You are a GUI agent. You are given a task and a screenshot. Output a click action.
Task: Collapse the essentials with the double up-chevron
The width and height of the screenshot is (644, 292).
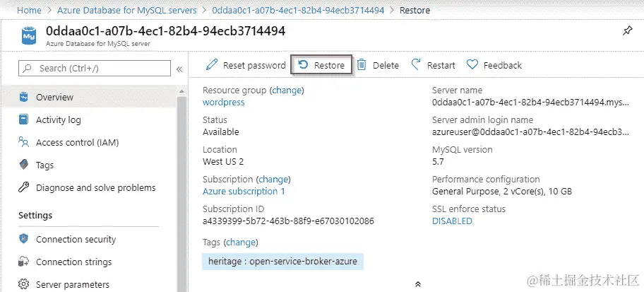(x=418, y=284)
